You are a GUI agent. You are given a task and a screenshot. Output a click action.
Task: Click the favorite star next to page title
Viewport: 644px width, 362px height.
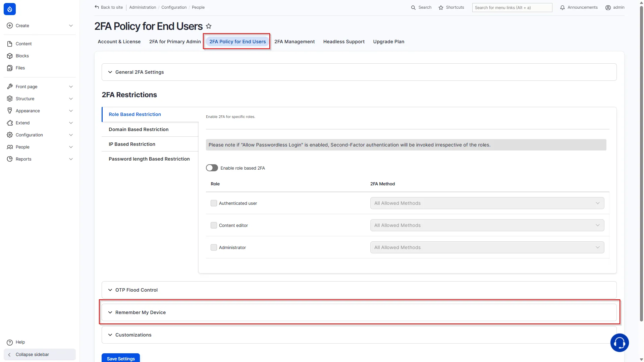209,26
